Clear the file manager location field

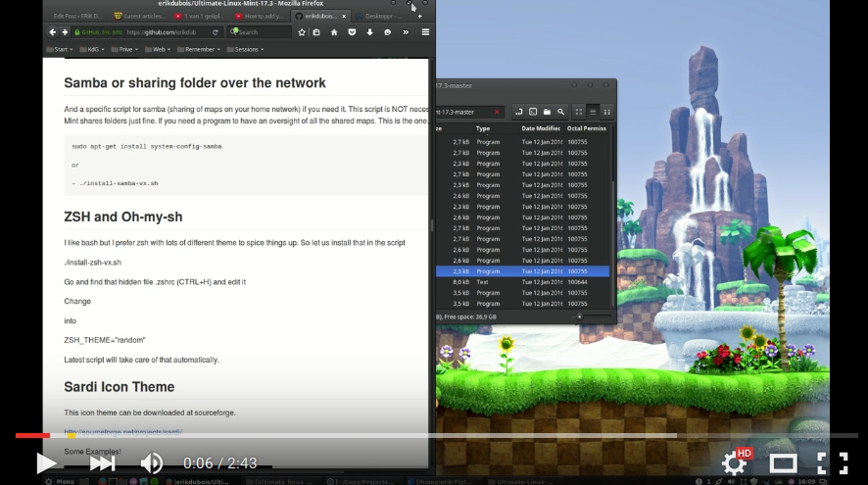coord(497,112)
